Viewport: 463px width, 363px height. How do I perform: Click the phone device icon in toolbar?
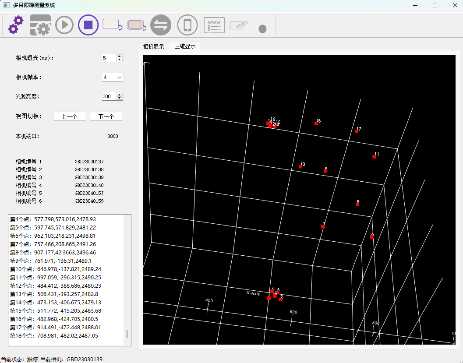tap(187, 25)
